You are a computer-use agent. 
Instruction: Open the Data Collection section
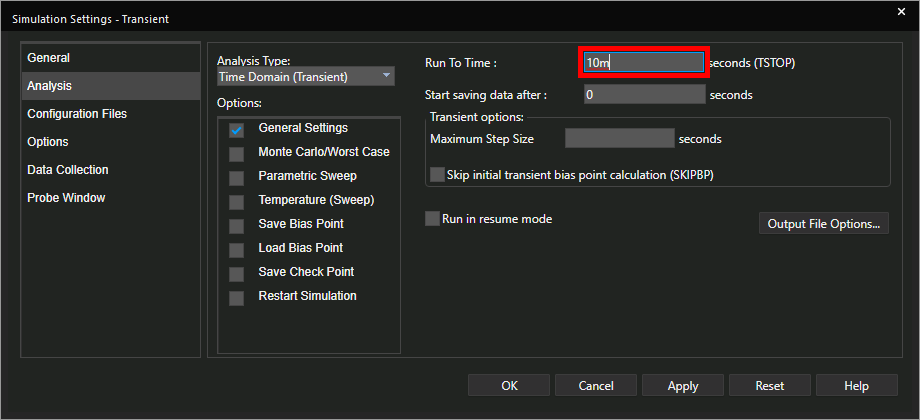pos(110,170)
